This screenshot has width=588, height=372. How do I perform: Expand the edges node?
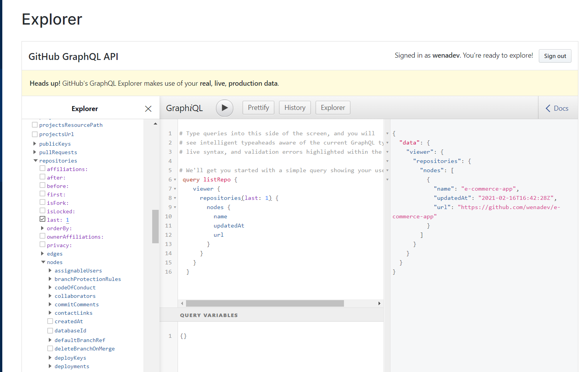coord(42,254)
